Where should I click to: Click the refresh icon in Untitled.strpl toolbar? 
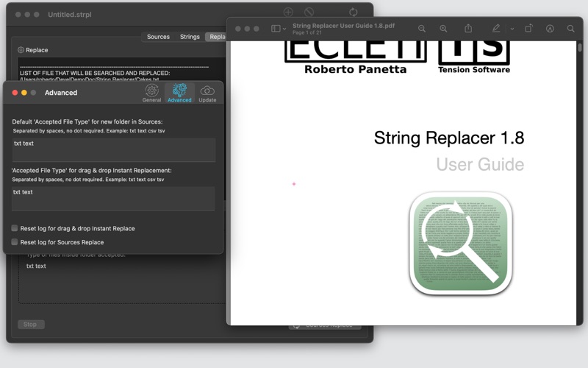[x=354, y=12]
